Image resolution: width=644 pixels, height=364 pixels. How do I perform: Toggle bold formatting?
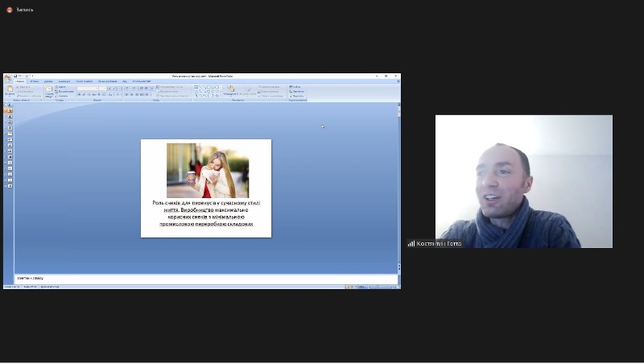click(x=79, y=94)
